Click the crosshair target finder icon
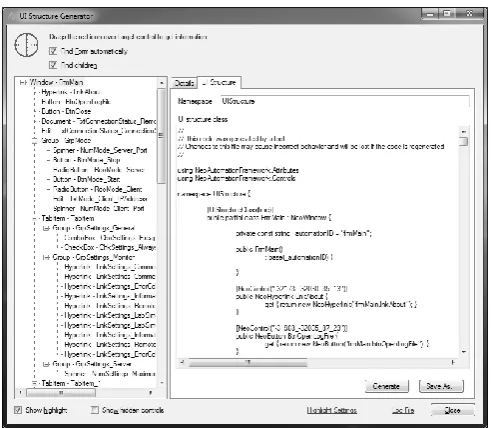This screenshot has height=428, width=493. pyautogui.click(x=26, y=45)
